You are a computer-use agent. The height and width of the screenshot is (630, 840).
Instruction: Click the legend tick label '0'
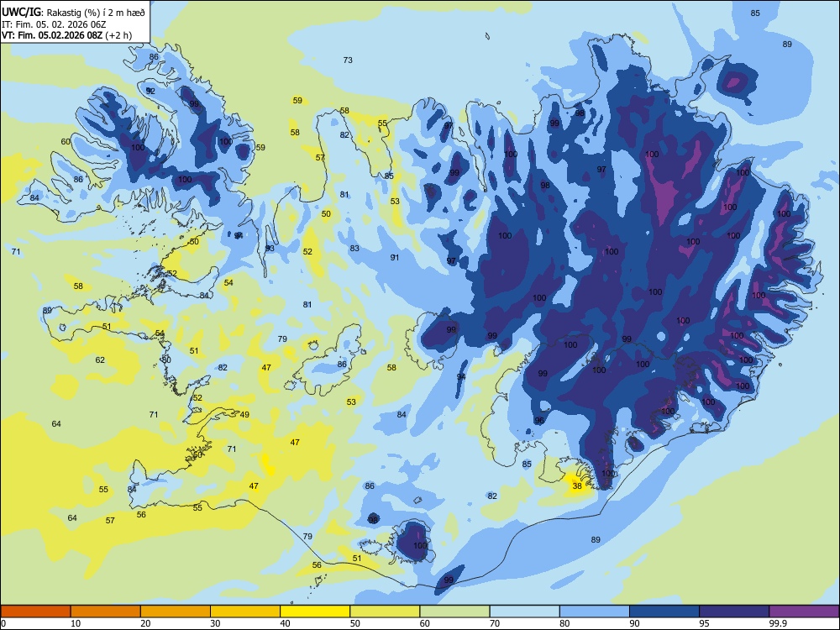tap(3, 623)
